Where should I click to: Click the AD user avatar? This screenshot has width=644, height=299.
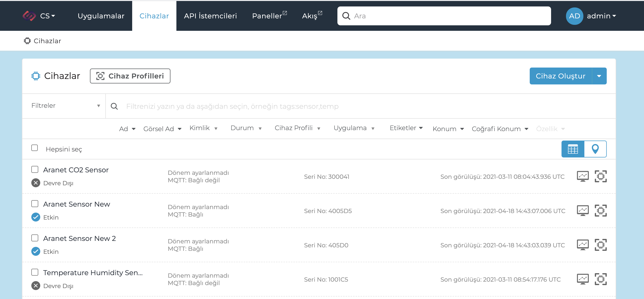coord(574,16)
